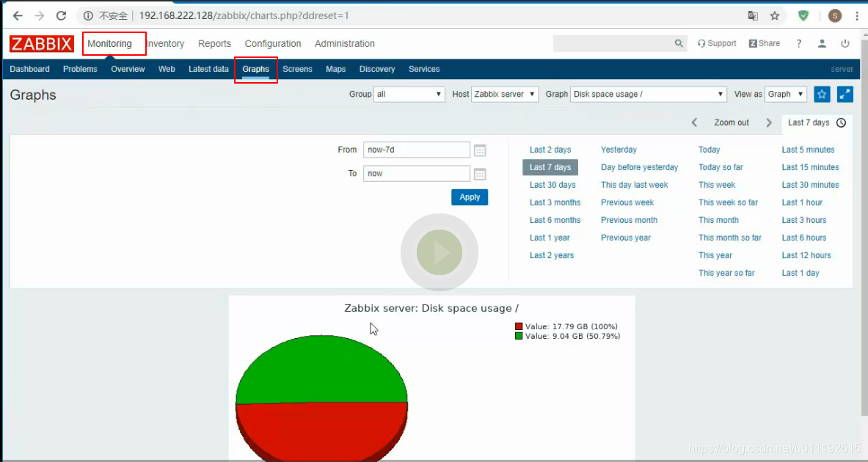Toggle fullscreen mode button
The width and height of the screenshot is (868, 462).
pyautogui.click(x=845, y=94)
